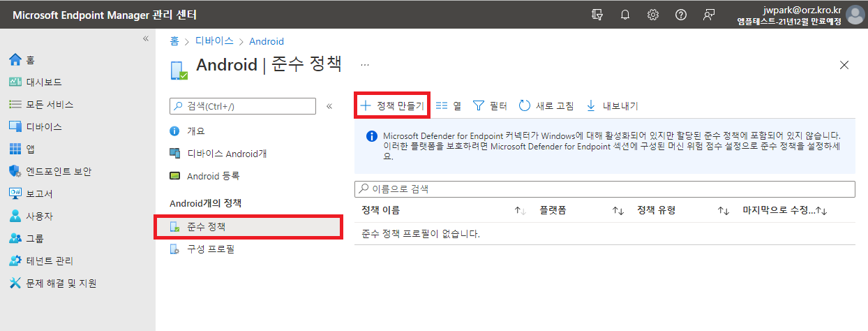The height and width of the screenshot is (331, 868).
Task: Click the info icon in Defender banner
Action: pos(372,136)
